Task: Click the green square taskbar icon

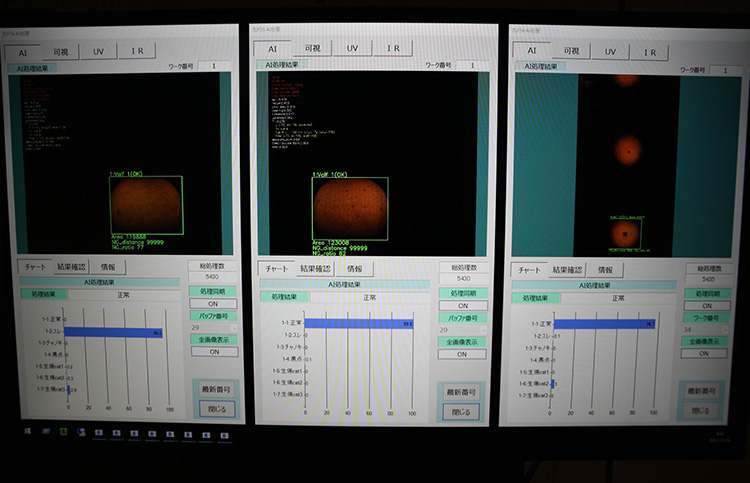Action: pos(63,432)
